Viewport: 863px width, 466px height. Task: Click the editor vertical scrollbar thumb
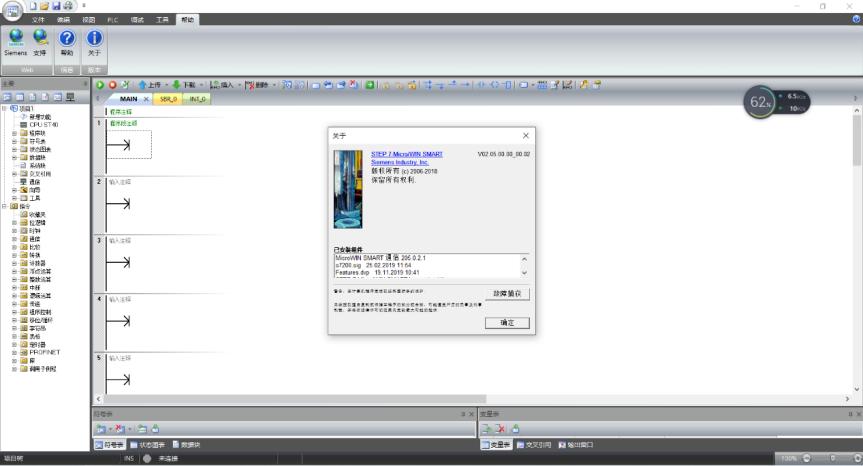pyautogui.click(x=857, y=140)
